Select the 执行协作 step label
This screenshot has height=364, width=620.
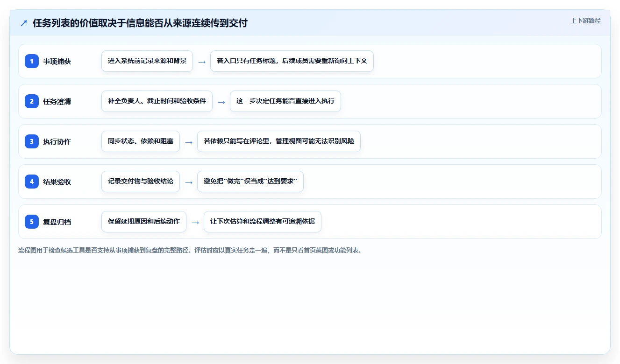[x=57, y=142]
